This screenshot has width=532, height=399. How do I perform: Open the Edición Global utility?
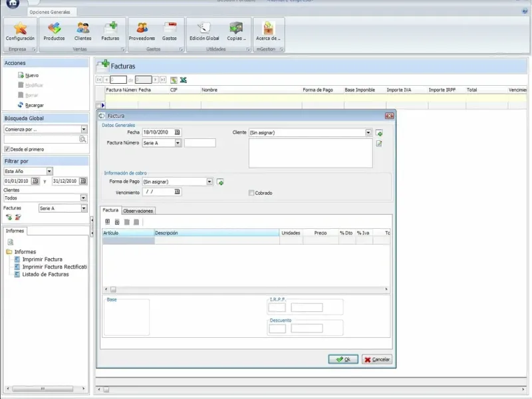pos(204,31)
